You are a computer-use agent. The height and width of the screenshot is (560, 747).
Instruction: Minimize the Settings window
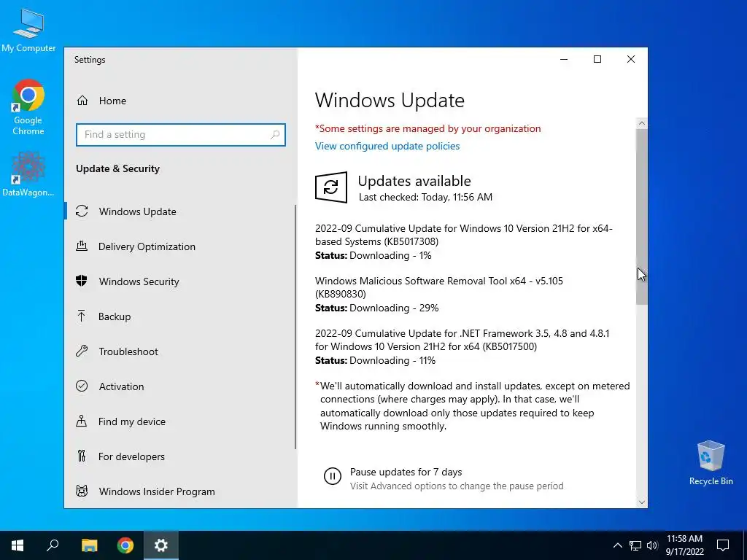pos(564,60)
